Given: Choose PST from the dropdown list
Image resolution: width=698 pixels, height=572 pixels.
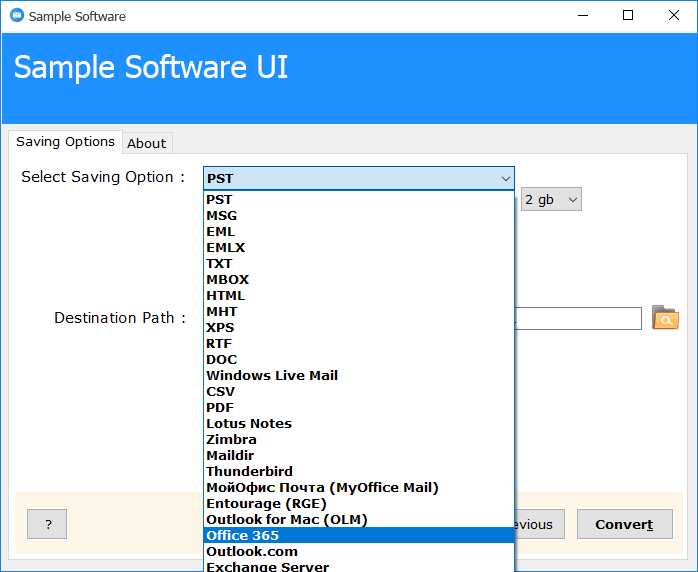Looking at the screenshot, I should point(359,199).
